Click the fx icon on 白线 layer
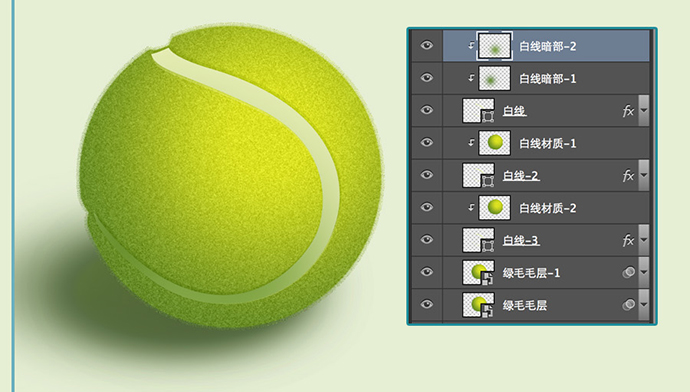Viewport: 690px width, 392px height. tap(628, 111)
